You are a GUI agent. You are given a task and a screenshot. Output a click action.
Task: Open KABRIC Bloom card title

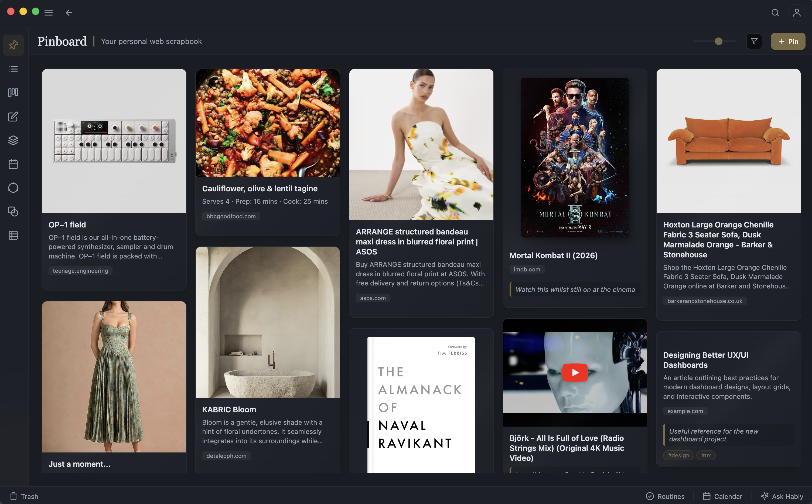pyautogui.click(x=229, y=409)
